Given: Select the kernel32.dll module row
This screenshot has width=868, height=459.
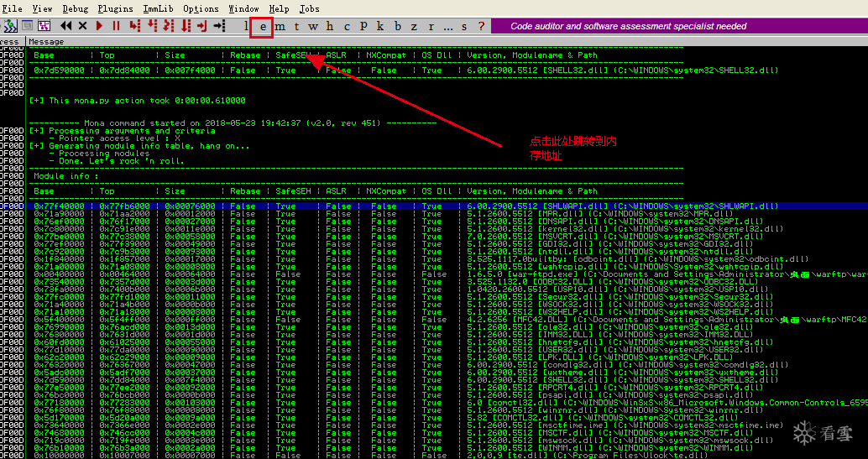Looking at the screenshot, I should [x=447, y=229].
